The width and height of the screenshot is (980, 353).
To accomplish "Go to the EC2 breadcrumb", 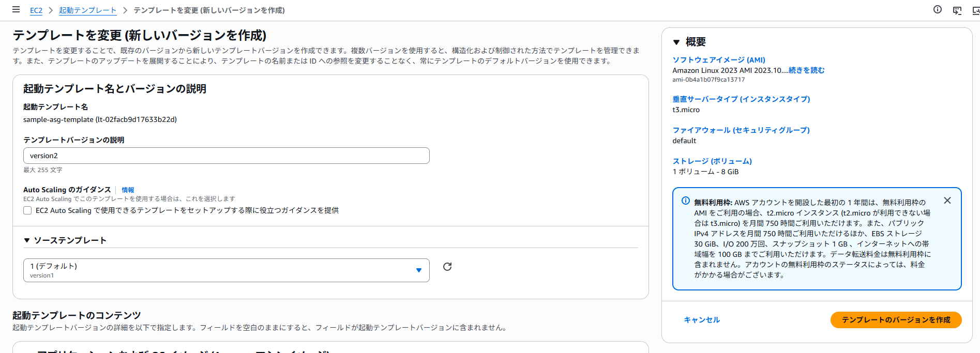I will tap(36, 10).
